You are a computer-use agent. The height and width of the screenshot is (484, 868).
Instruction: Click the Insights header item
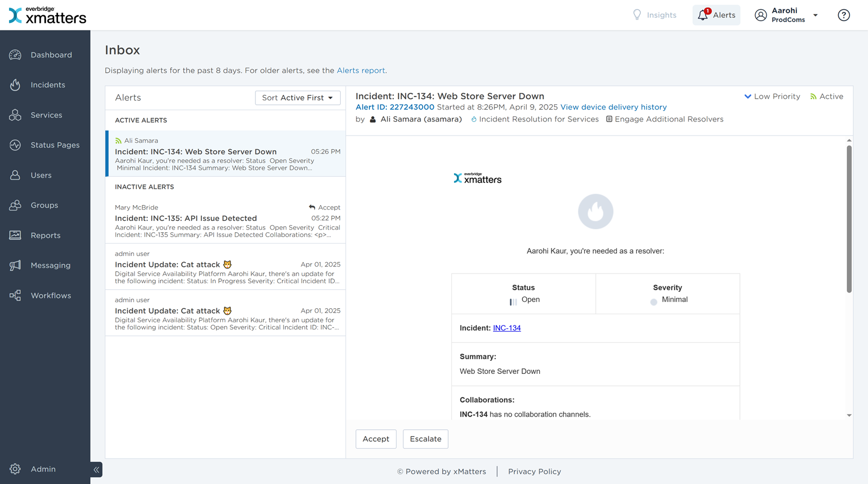[x=655, y=15]
